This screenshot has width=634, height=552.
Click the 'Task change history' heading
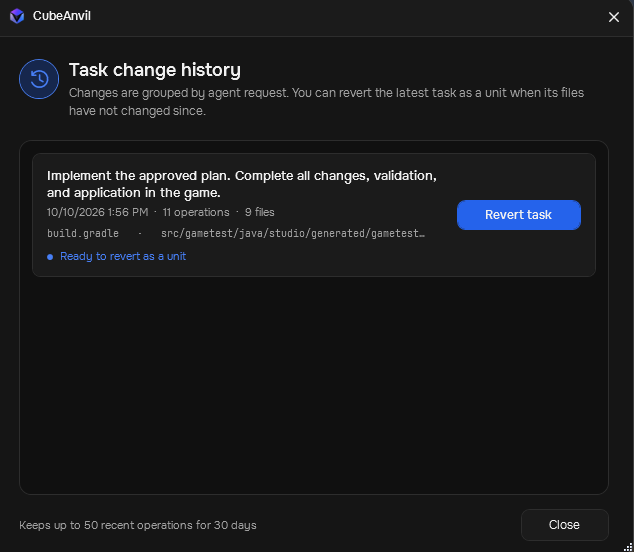155,70
